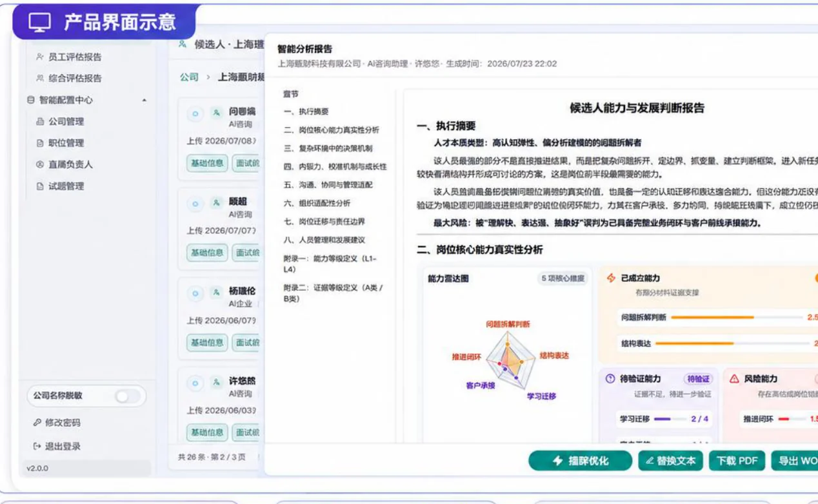Open 基础信息 tag on card dated 2026/06/03
Viewport: 818px width, 504px height.
(207, 432)
